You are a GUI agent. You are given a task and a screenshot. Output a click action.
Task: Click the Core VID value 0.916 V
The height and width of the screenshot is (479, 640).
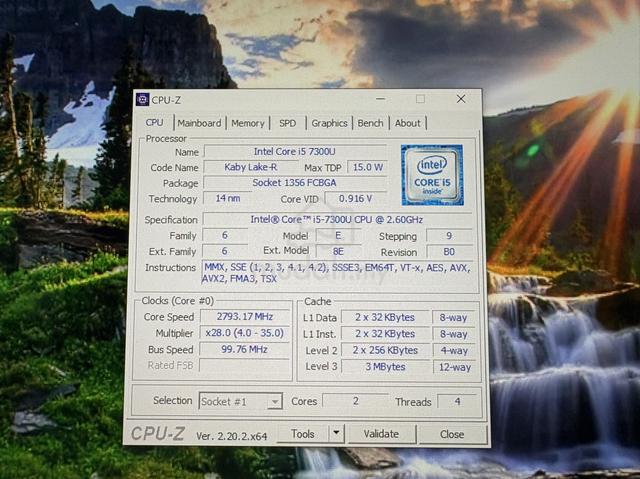356,199
